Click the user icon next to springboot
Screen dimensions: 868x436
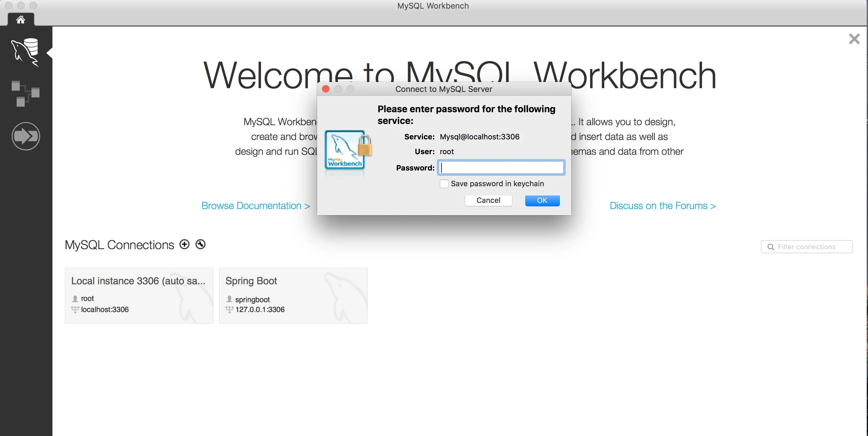[229, 299]
